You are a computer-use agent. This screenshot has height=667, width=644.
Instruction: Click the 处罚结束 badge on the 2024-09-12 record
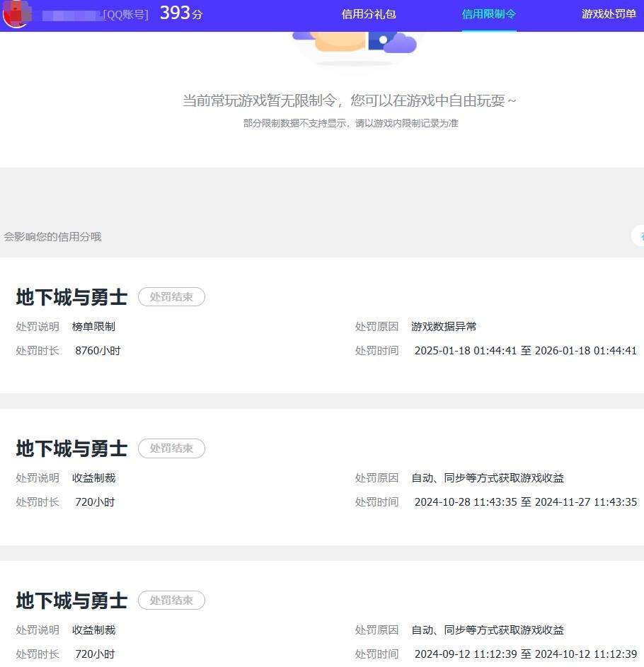pyautogui.click(x=171, y=601)
